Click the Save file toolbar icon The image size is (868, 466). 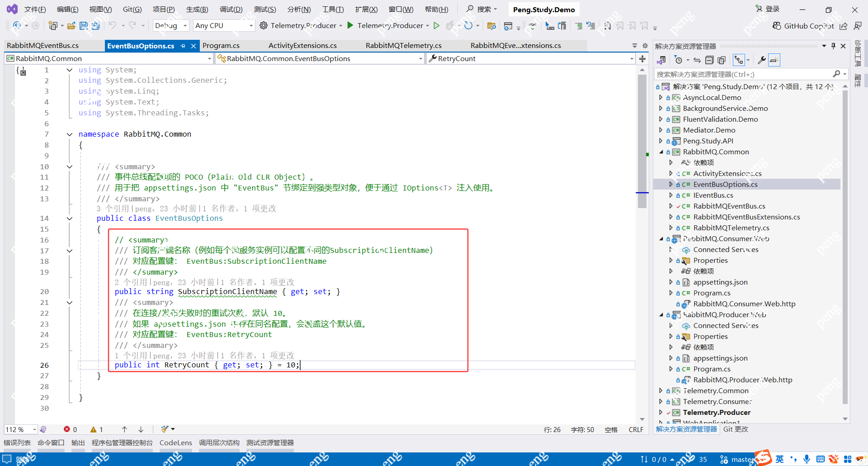[x=84, y=26]
